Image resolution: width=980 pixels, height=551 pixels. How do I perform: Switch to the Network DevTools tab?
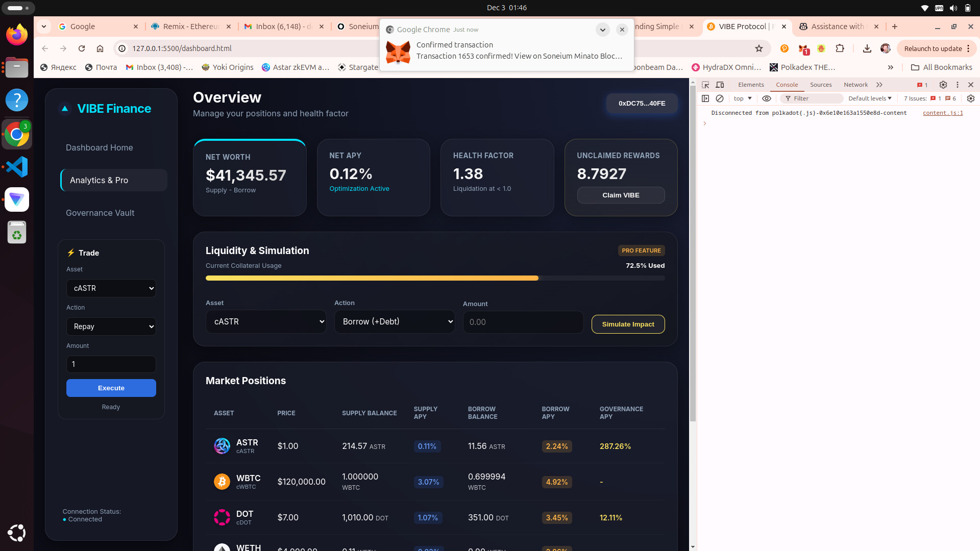[x=855, y=85]
